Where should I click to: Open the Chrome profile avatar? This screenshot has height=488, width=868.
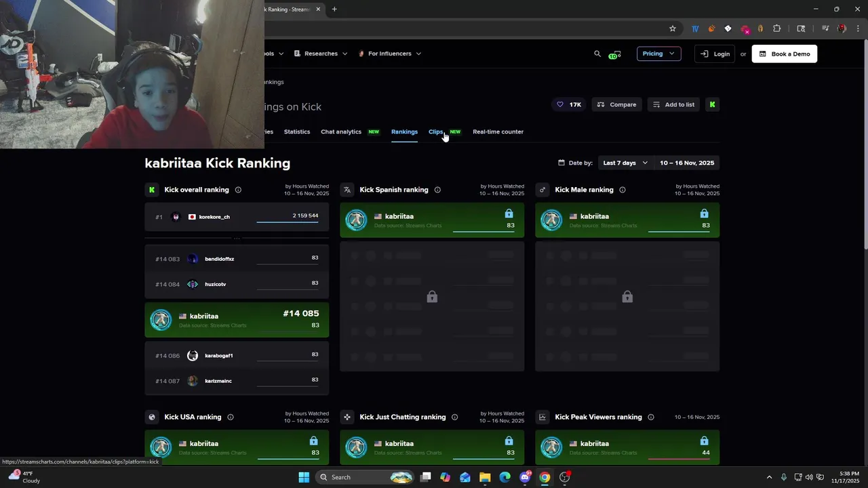pos(842,28)
